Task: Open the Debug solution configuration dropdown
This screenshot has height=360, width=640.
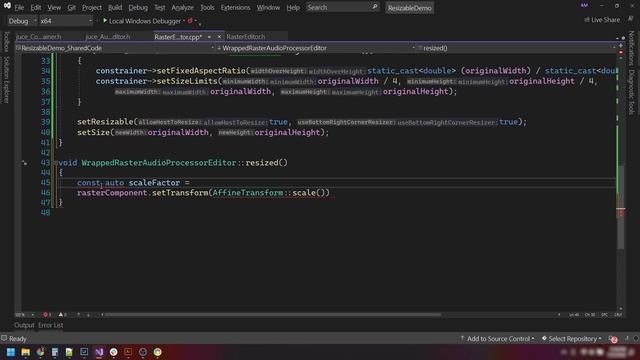Action: coord(22,21)
